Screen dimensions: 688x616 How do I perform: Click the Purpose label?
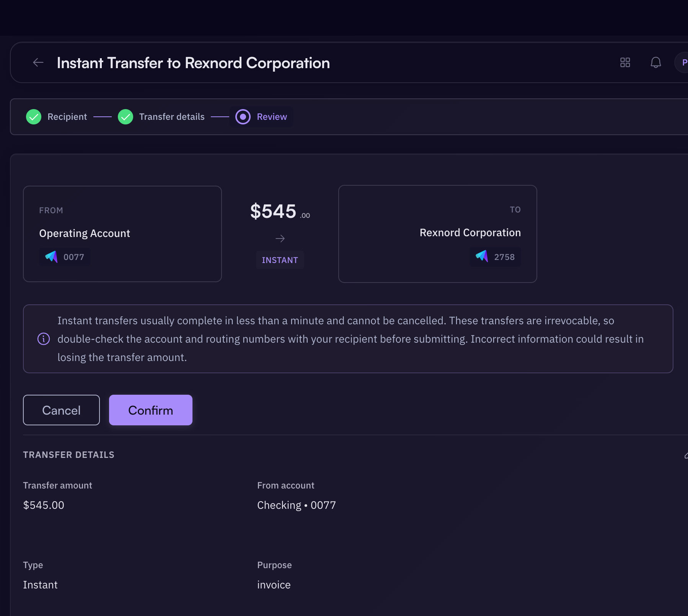[274, 565]
